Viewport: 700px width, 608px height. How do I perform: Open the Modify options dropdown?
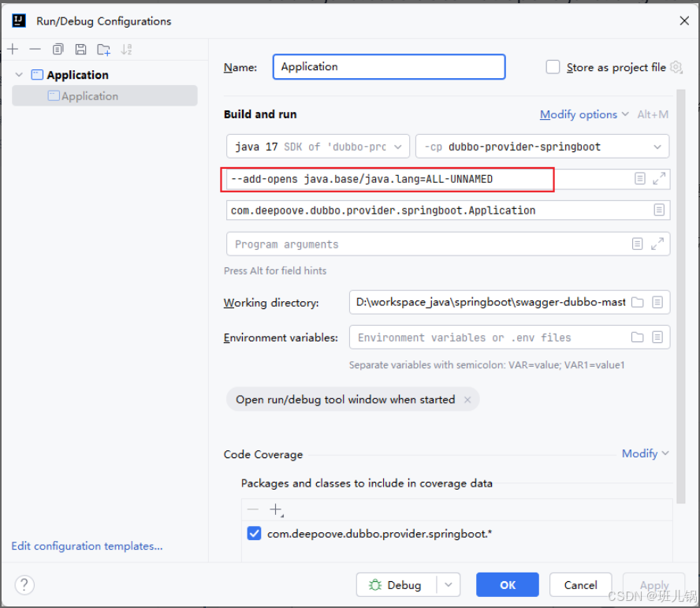584,115
